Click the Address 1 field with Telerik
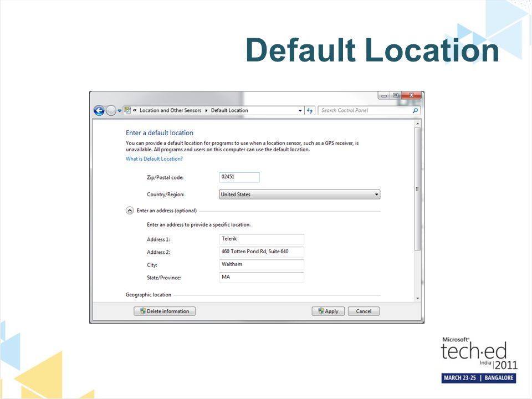This screenshot has width=532, height=399. coord(262,239)
